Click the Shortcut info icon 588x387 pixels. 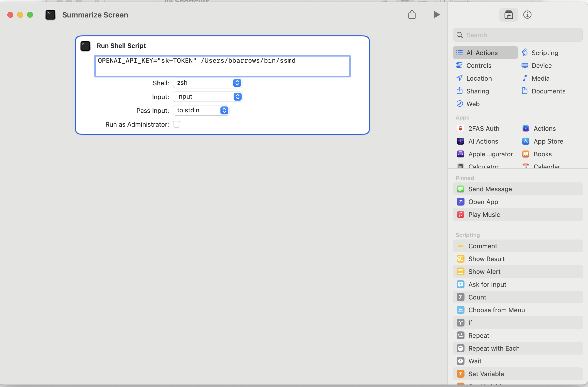[x=527, y=15]
